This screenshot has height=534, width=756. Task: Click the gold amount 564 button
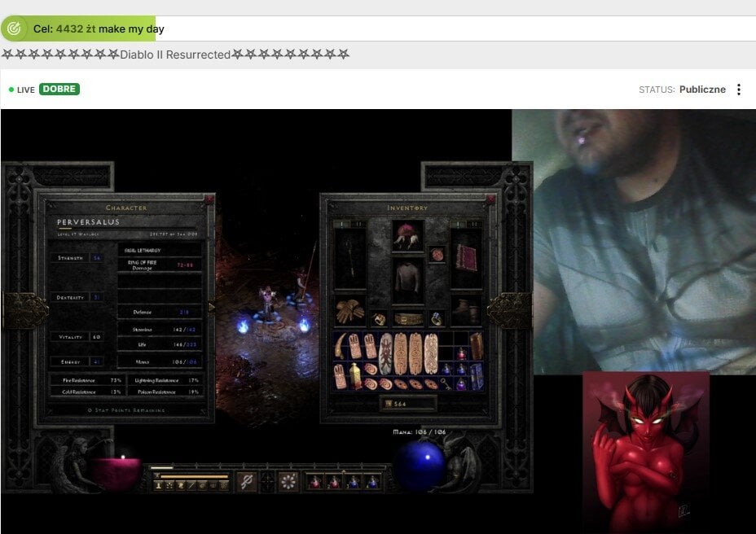click(407, 403)
